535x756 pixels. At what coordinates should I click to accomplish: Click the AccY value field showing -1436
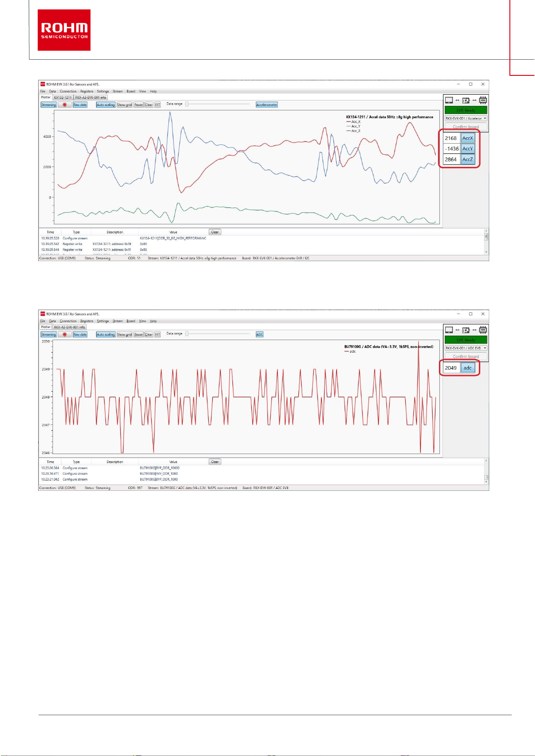452,149
